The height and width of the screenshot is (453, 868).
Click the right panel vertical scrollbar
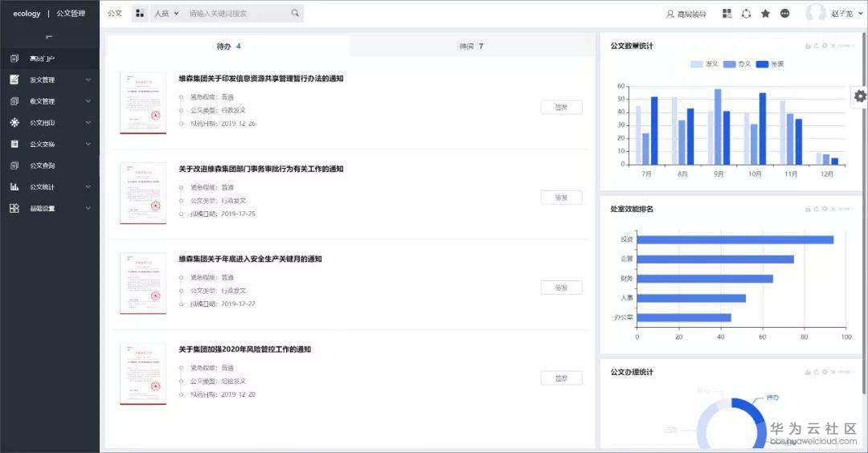coord(865,213)
